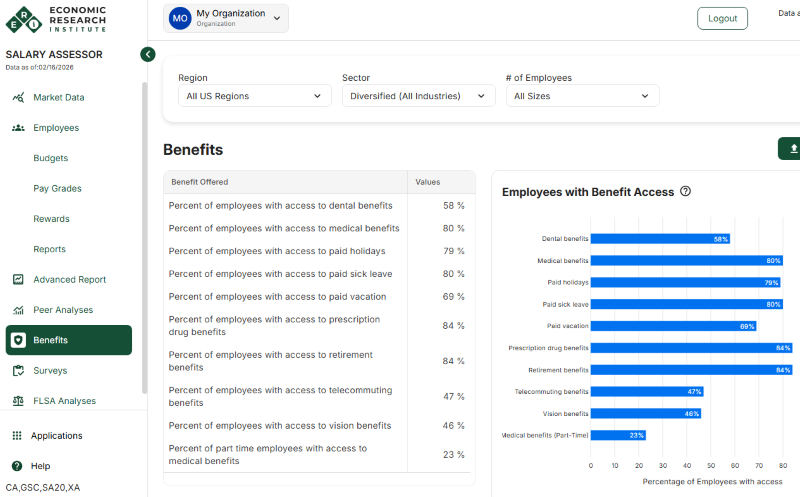Open the Help link
The width and height of the screenshot is (800, 497).
coord(40,465)
